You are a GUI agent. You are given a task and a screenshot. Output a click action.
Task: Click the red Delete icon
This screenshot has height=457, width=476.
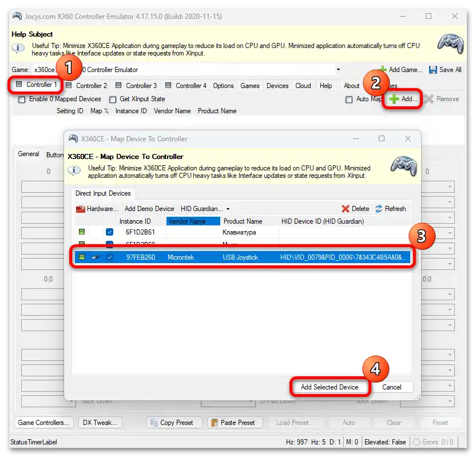click(x=346, y=209)
